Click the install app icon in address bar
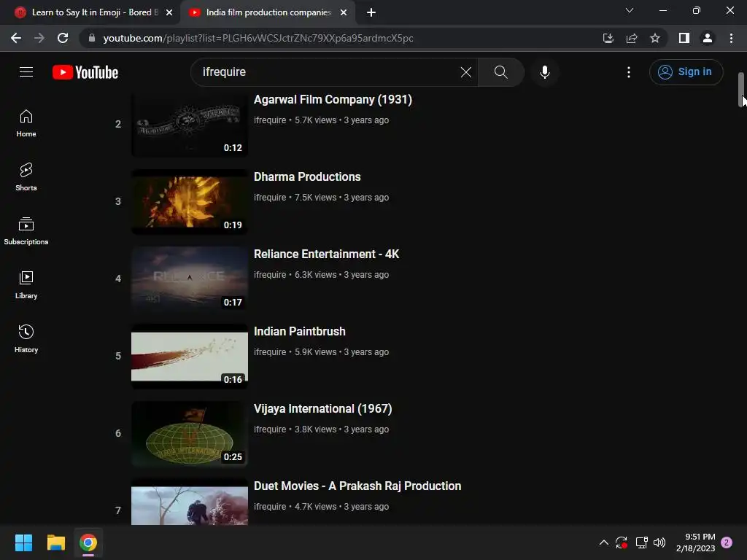 (608, 38)
